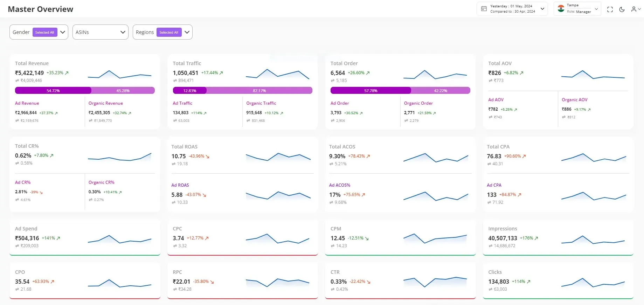
Task: Click the Total Order sparkline chart
Action: pos(435,75)
